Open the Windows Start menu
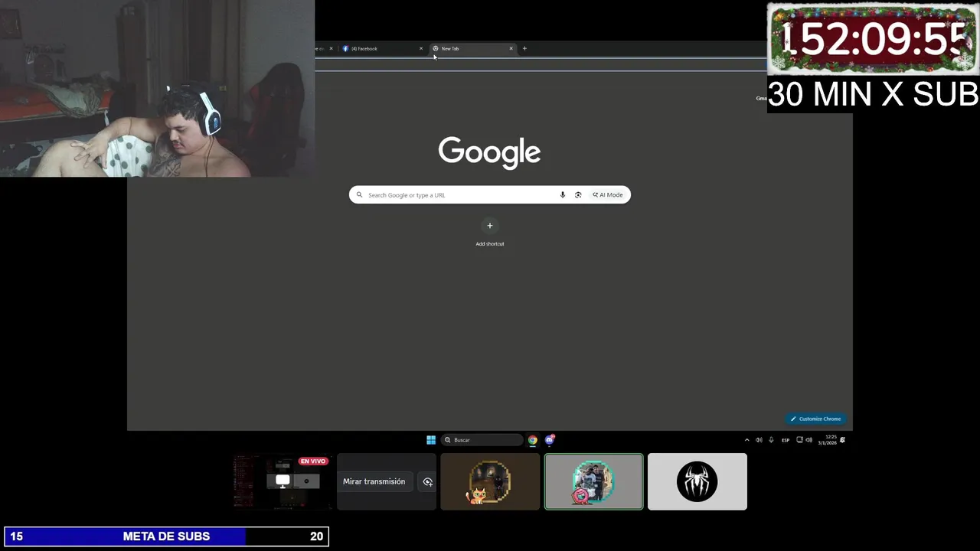980x551 pixels. click(x=431, y=440)
